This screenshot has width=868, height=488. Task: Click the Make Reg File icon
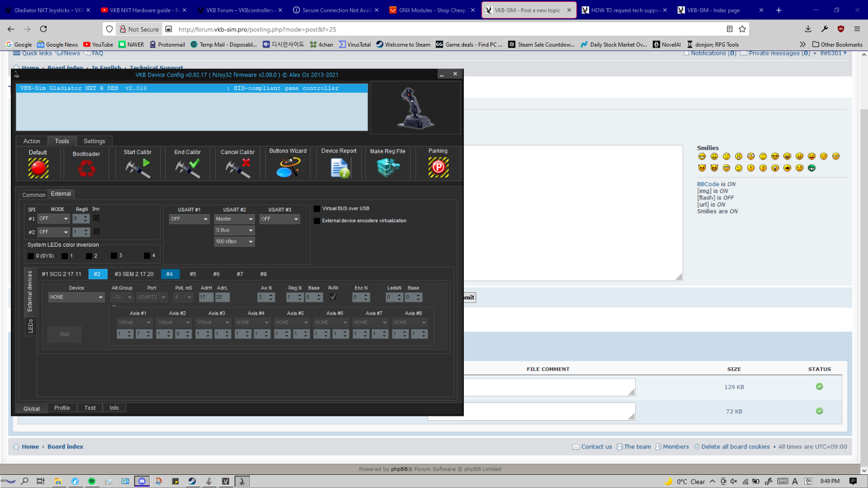point(388,168)
